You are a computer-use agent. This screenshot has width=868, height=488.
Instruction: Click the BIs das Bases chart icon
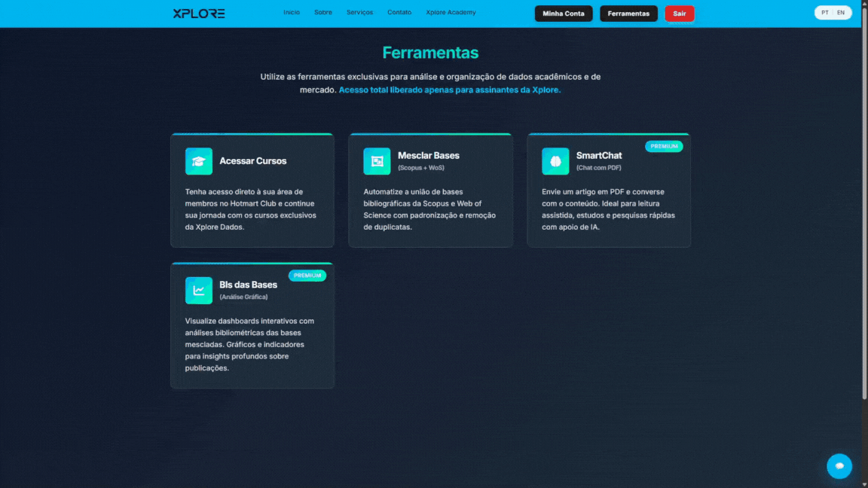coord(199,291)
